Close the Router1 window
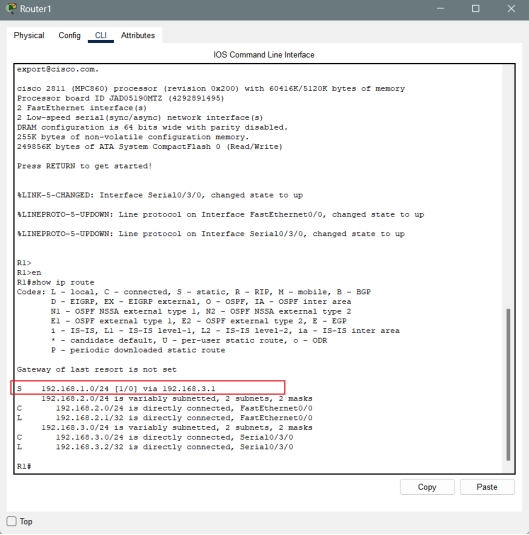The image size is (529, 535). click(511, 9)
